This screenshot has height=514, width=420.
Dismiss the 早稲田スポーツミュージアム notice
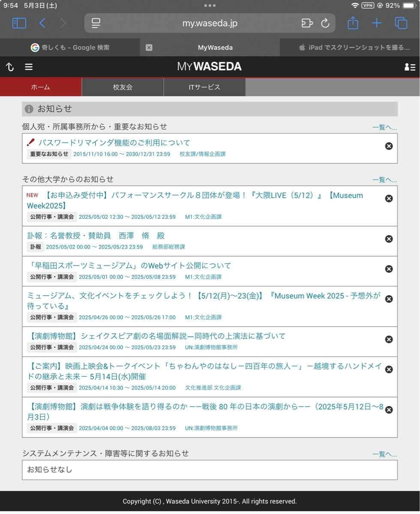pyautogui.click(x=389, y=269)
